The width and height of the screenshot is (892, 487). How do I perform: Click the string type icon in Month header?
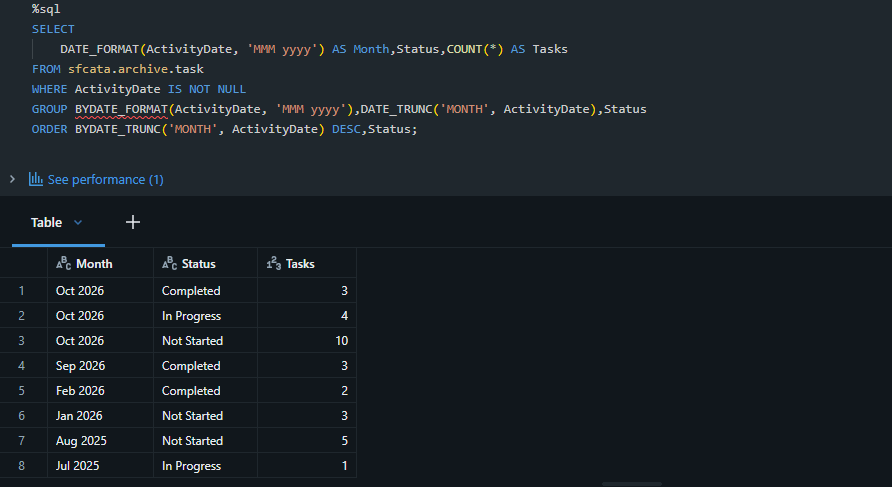[x=64, y=263]
